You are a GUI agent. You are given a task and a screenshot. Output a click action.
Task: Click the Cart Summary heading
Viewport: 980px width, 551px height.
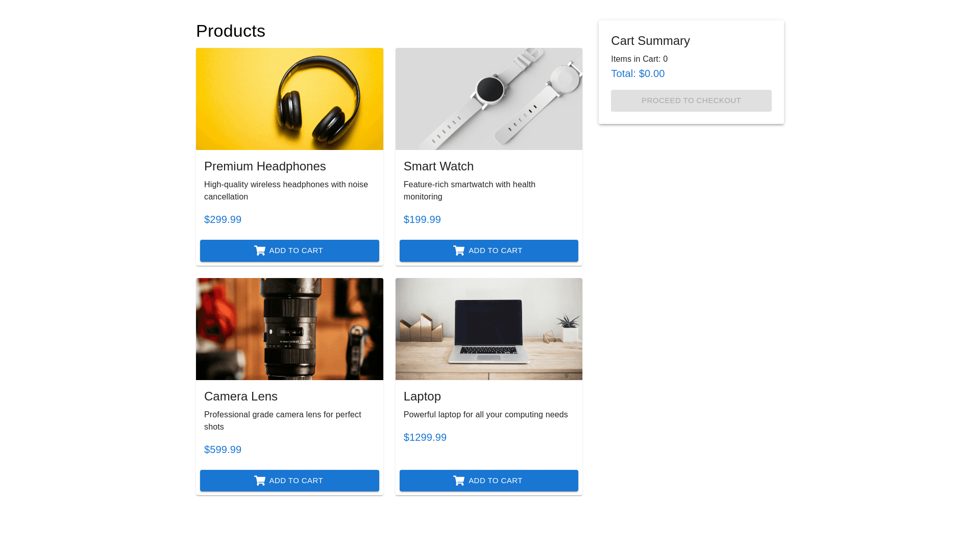pos(650,41)
